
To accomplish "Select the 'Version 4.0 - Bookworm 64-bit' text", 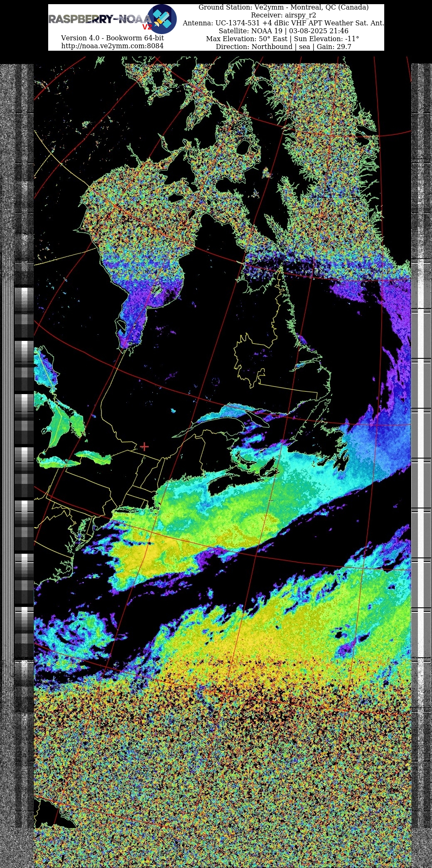I will tap(113, 38).
